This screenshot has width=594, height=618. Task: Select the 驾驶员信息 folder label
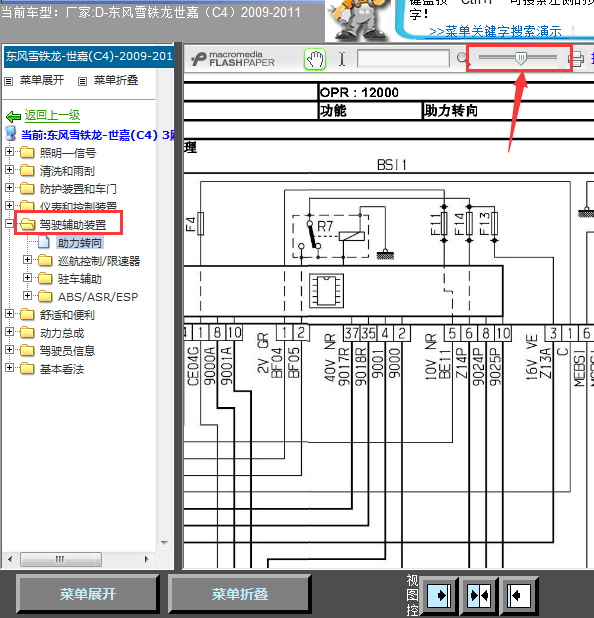click(x=67, y=351)
